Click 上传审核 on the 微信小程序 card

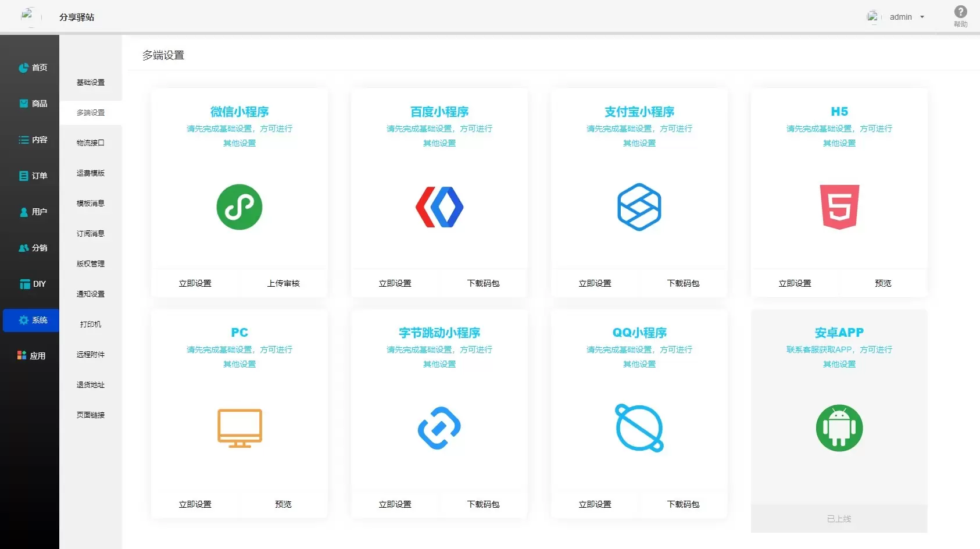pos(284,283)
